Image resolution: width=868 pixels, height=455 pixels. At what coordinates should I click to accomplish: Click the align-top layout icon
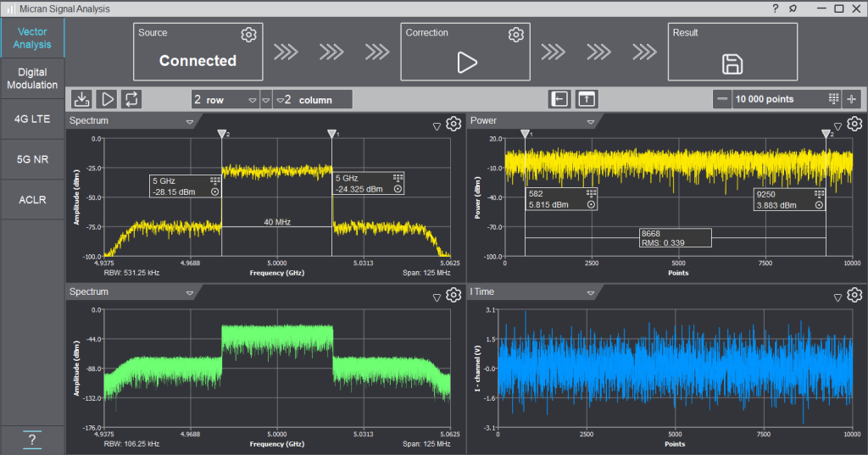(587, 99)
